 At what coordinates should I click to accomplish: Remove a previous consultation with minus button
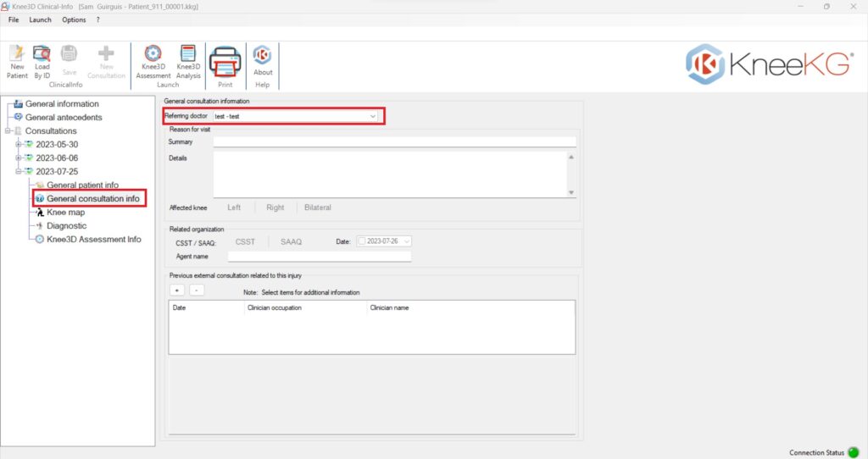point(197,290)
